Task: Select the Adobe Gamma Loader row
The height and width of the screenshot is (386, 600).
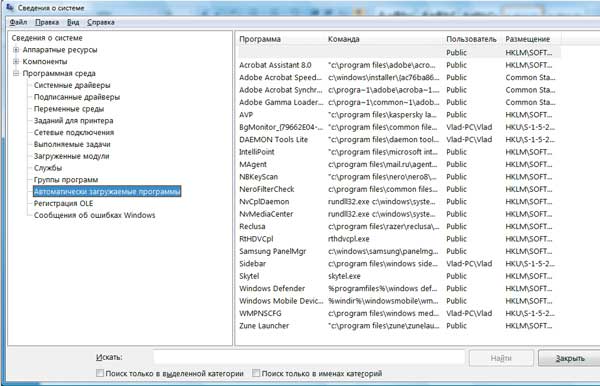Action: coord(399,102)
